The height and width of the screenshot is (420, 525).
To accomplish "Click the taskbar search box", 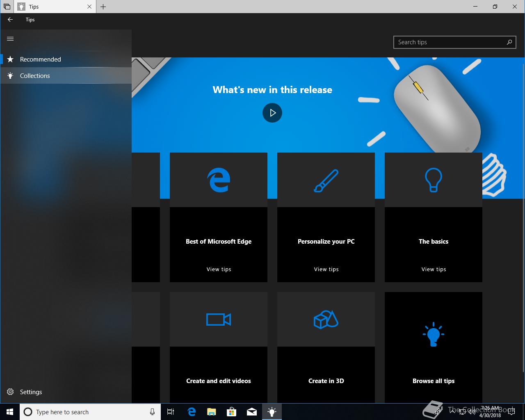I will pos(90,412).
